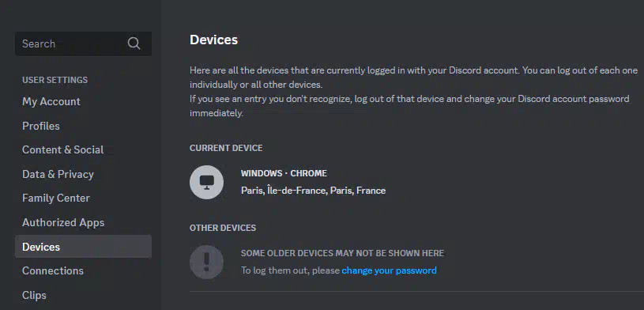The width and height of the screenshot is (644, 310).
Task: Click the search magnifier icon
Action: click(x=134, y=43)
